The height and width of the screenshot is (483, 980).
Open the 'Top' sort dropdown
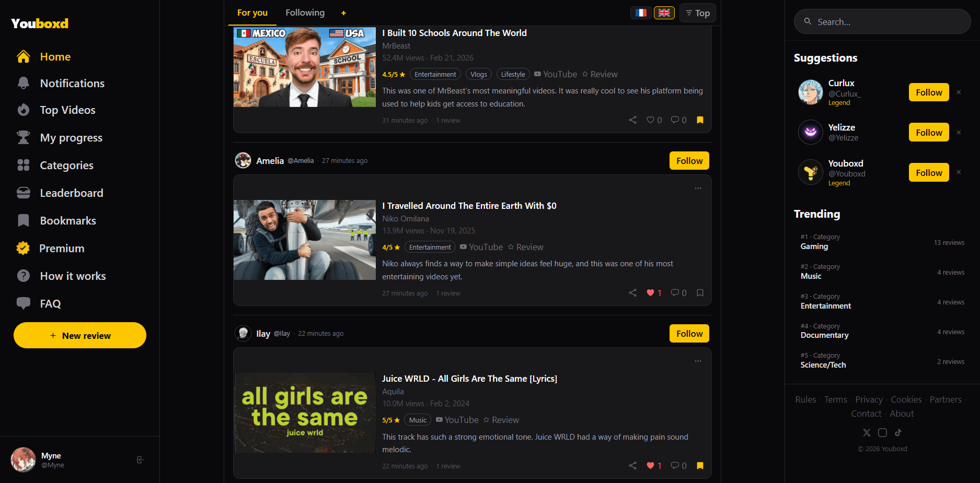pos(697,13)
